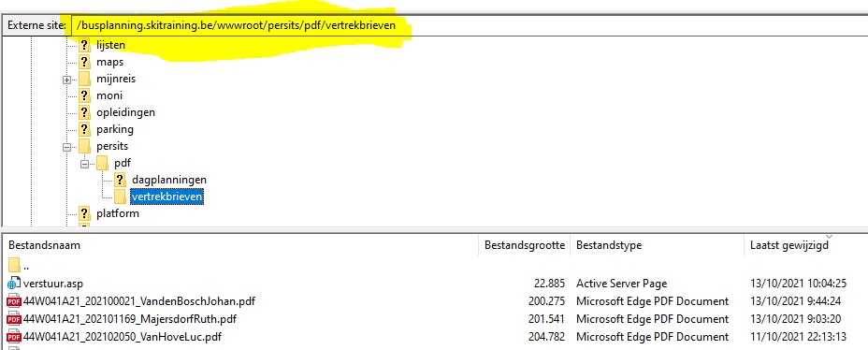Click the Active Server Page type cell
Screen dimensions: 868x350
point(622,284)
